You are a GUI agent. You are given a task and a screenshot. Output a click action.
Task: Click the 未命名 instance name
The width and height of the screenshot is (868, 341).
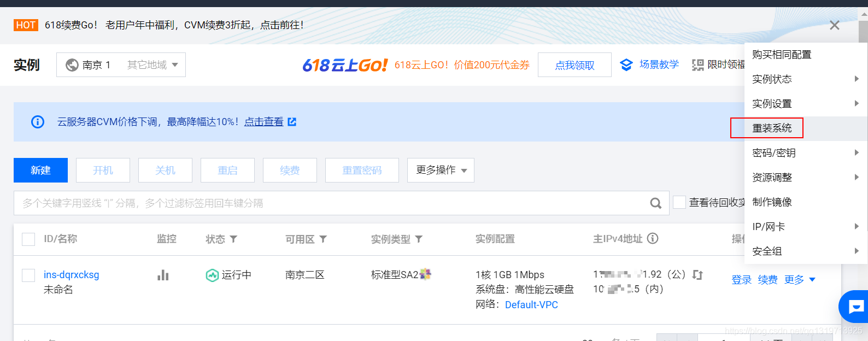[58, 290]
